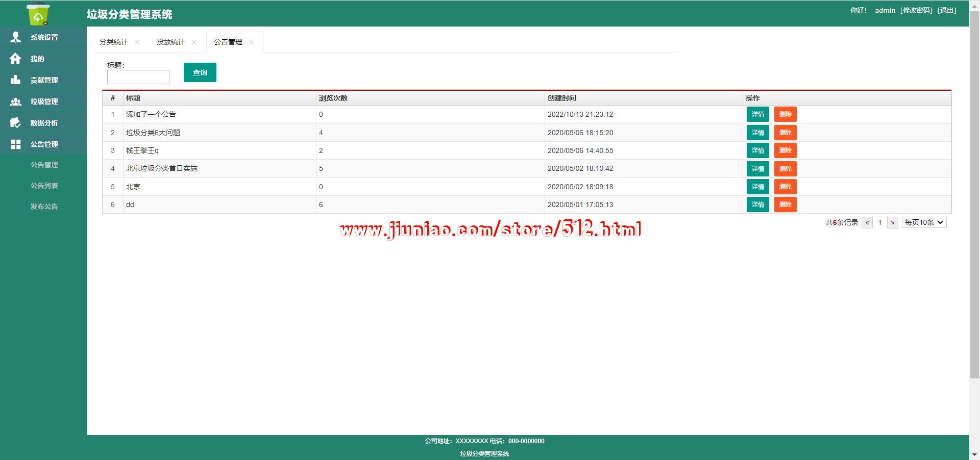The image size is (980, 460).
Task: View 详情 for 北京垃圾分类首日实施
Action: (758, 169)
